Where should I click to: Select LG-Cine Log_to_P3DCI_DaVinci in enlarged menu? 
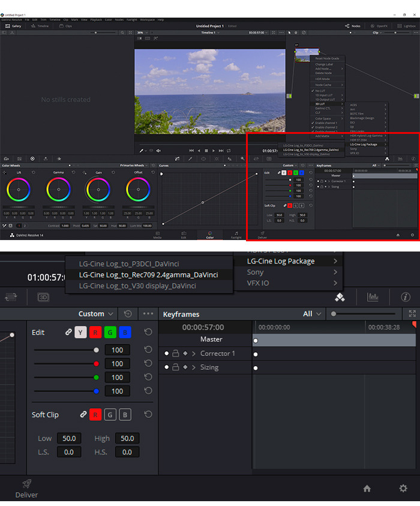click(149, 264)
